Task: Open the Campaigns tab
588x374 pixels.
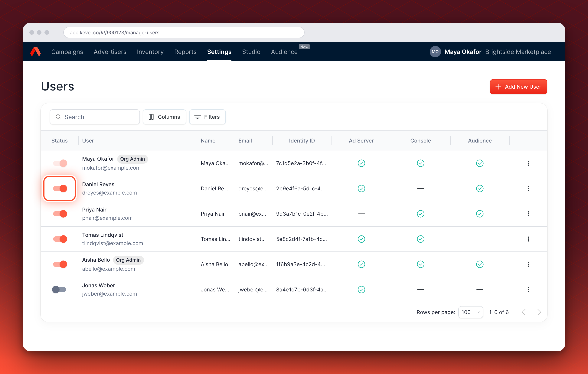Action: click(x=67, y=52)
